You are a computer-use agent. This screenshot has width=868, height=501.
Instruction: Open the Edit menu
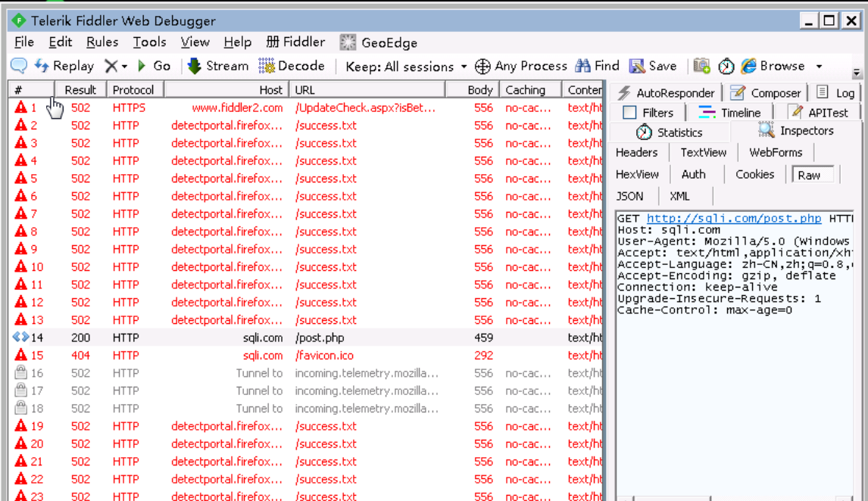point(60,42)
